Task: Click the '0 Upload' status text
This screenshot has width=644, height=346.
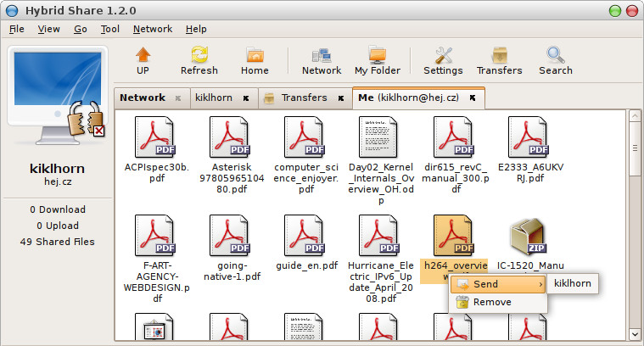Action: tap(58, 226)
